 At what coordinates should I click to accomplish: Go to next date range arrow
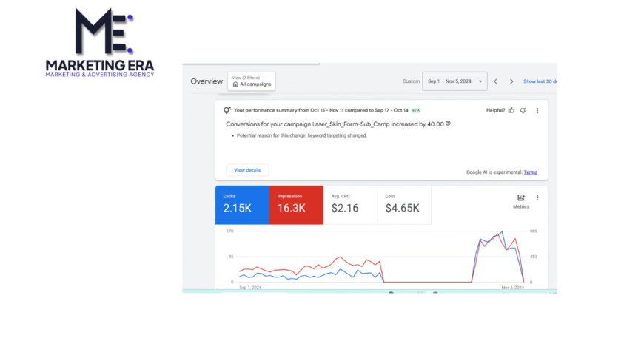click(x=511, y=81)
